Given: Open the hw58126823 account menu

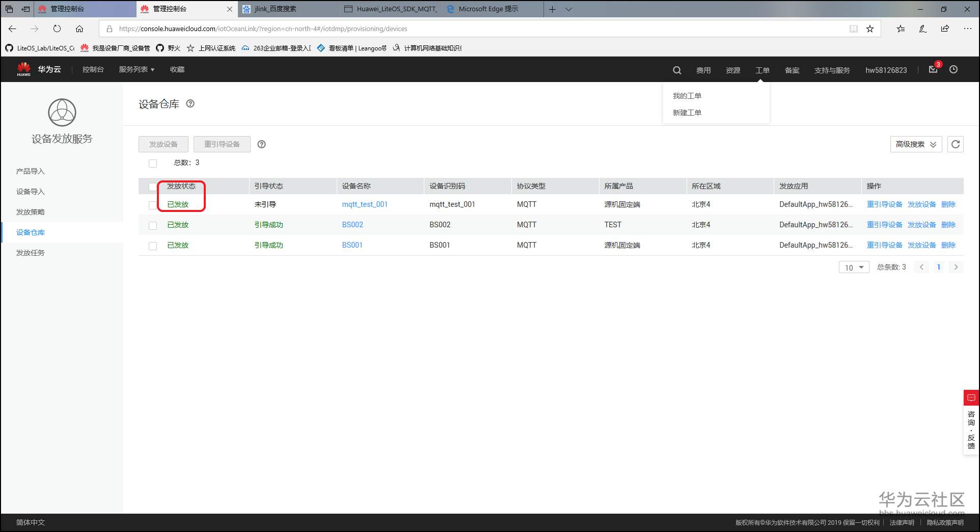Looking at the screenshot, I should (x=886, y=70).
